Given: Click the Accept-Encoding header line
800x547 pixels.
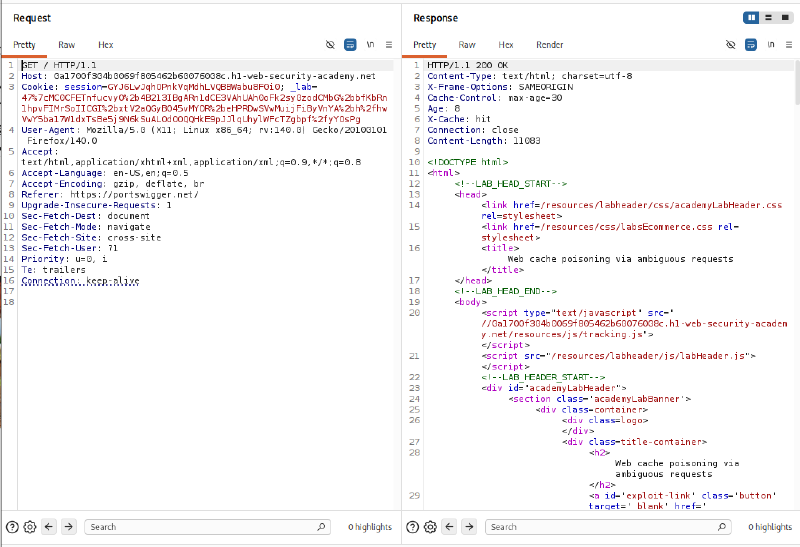Looking at the screenshot, I should [x=112, y=184].
